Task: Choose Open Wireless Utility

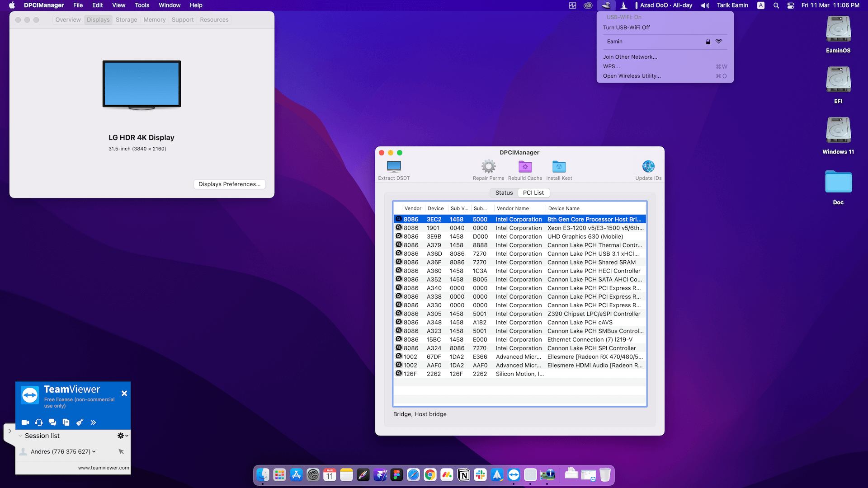Action: pyautogui.click(x=665, y=76)
